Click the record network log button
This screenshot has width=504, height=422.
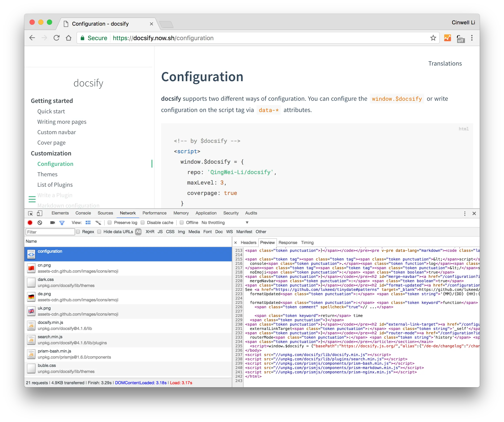30,223
